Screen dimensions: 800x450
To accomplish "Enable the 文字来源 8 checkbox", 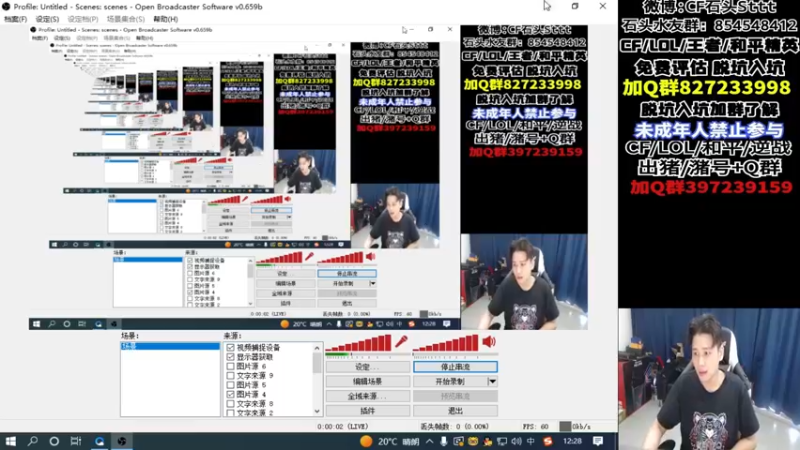I will (231, 404).
